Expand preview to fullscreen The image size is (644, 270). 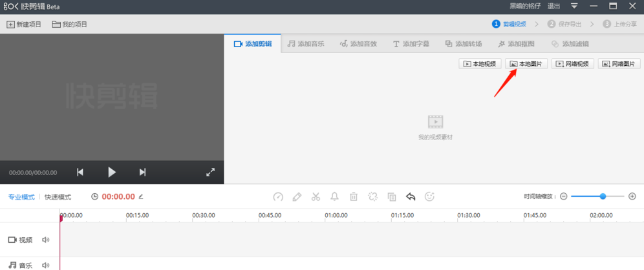pyautogui.click(x=210, y=172)
